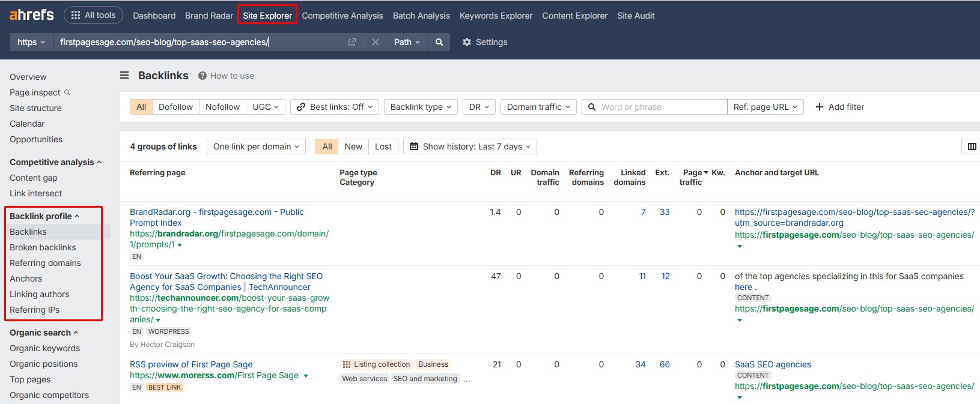The image size is (980, 404).
Task: Clear the URL field with the X icon
Action: 376,42
